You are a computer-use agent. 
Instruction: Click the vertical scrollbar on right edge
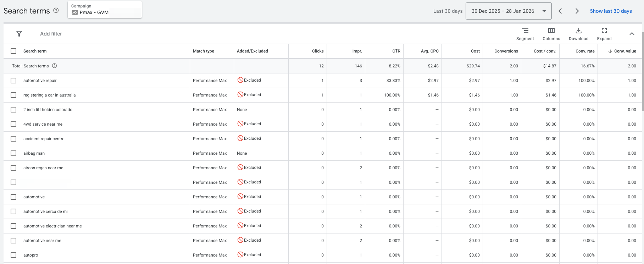(643, 67)
